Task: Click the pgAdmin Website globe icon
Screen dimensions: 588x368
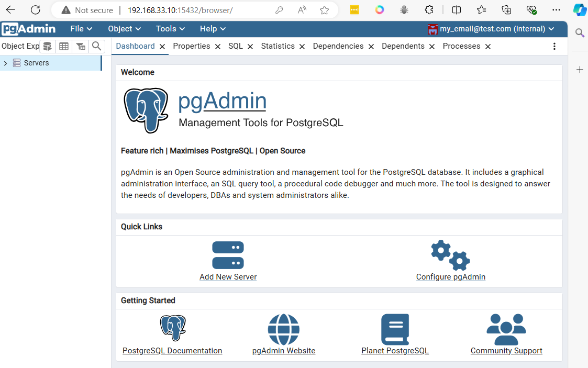Action: (x=283, y=329)
